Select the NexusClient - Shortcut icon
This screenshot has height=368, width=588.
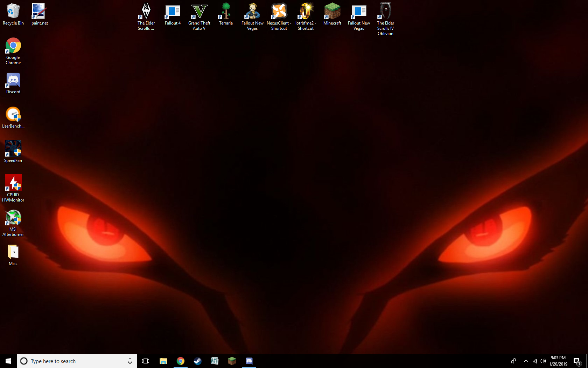[x=279, y=16]
